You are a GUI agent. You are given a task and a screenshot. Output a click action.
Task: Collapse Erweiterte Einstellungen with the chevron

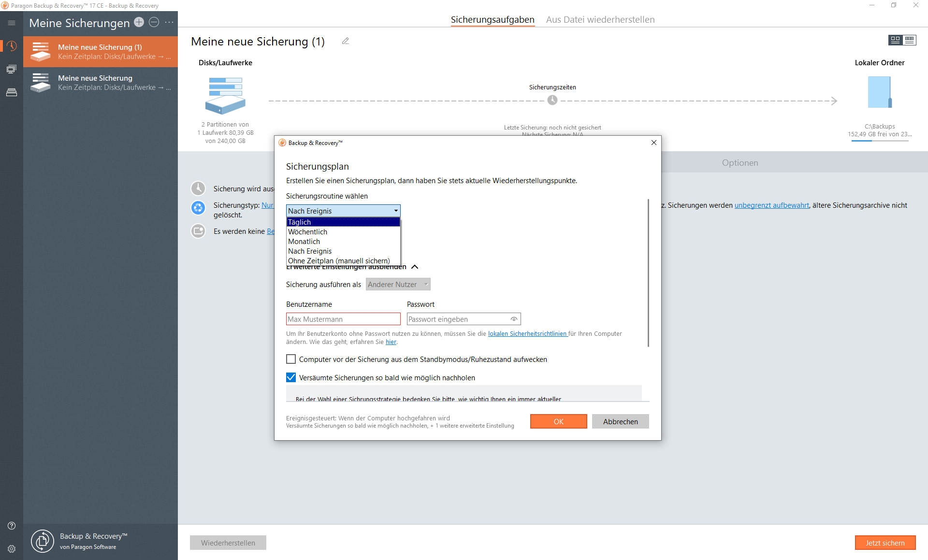tap(415, 267)
